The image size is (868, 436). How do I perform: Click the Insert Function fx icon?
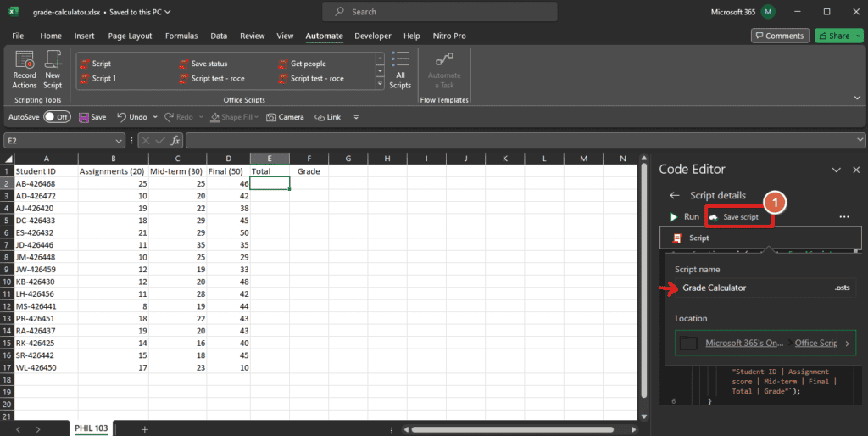point(175,141)
